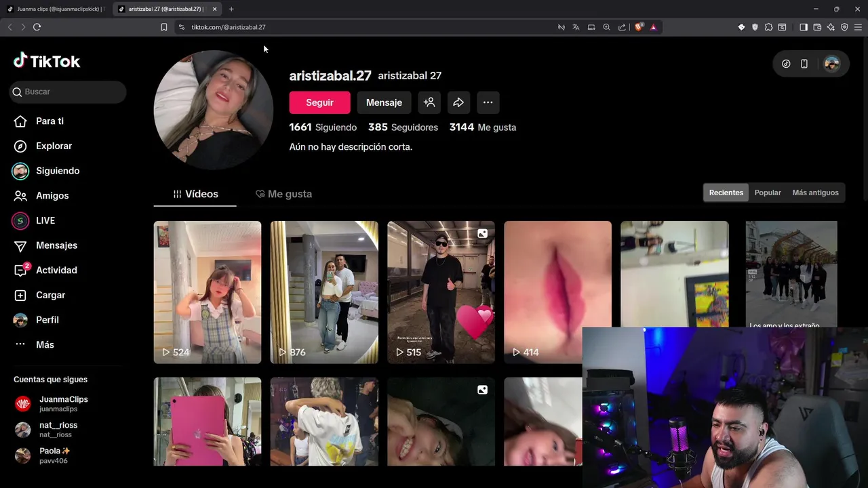Click the translate page icon

point(576,27)
